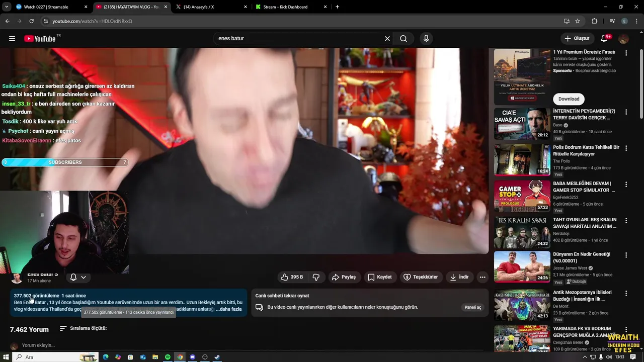Open Chrome profile 'E' button
The image size is (644, 362).
624,21
